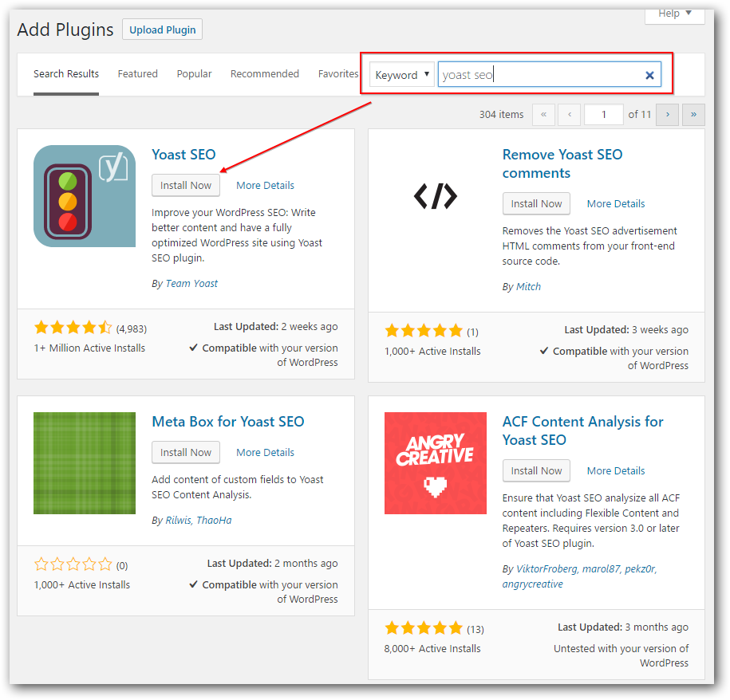Screen dimensions: 730x700
Task: Go to the first results page
Action: 543,115
